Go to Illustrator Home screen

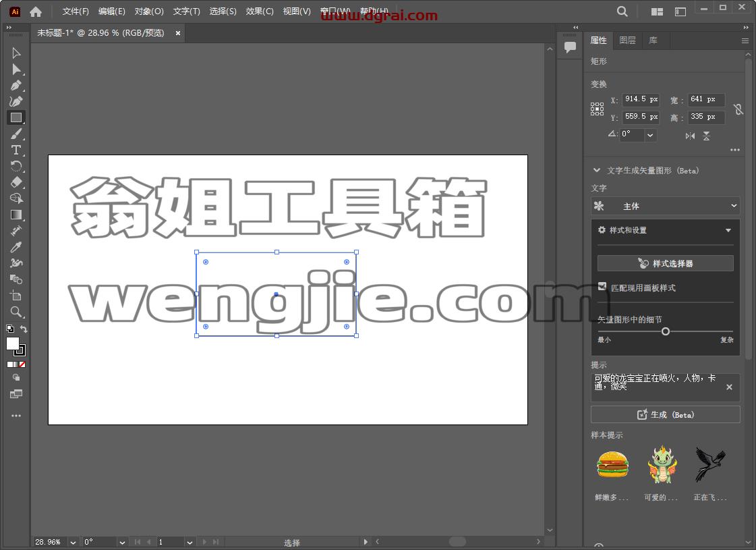point(36,11)
